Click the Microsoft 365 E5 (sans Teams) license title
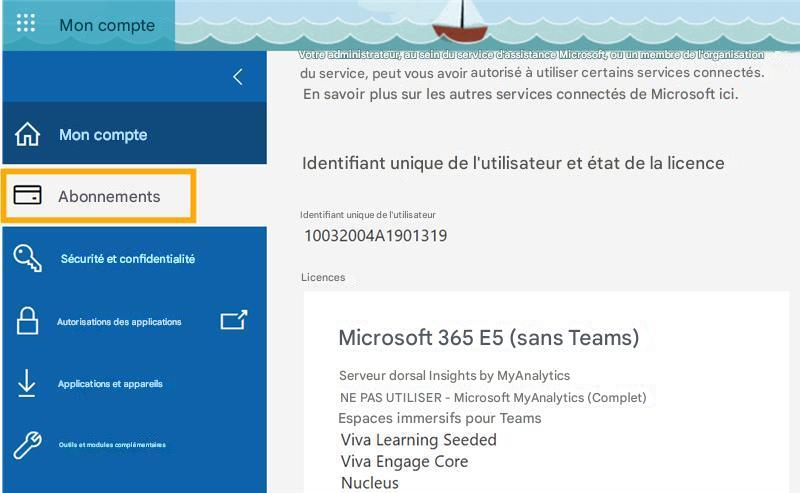Screen dimensions: 800x493 (489, 338)
